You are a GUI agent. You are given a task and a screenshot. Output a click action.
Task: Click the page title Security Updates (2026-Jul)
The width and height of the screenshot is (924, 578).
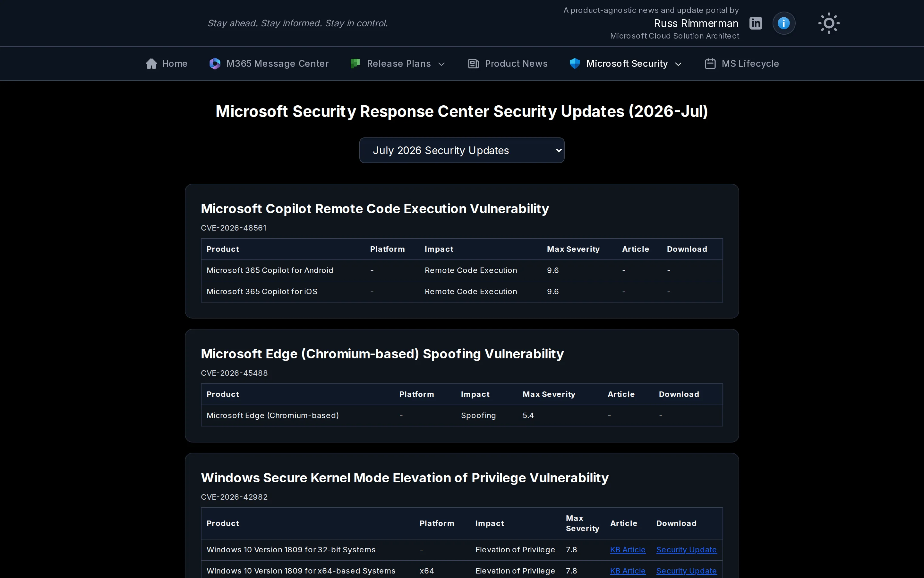click(x=462, y=111)
